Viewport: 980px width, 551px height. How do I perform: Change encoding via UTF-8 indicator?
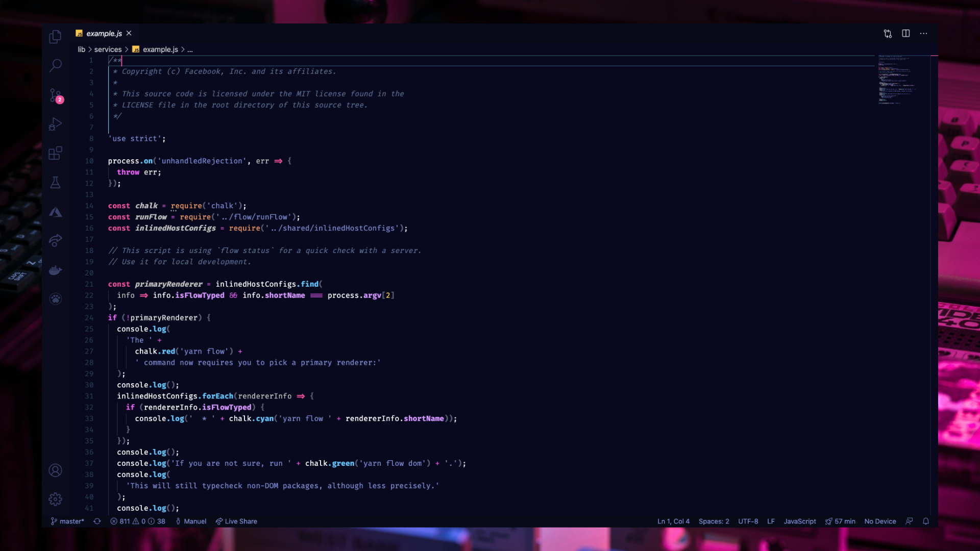coord(748,521)
